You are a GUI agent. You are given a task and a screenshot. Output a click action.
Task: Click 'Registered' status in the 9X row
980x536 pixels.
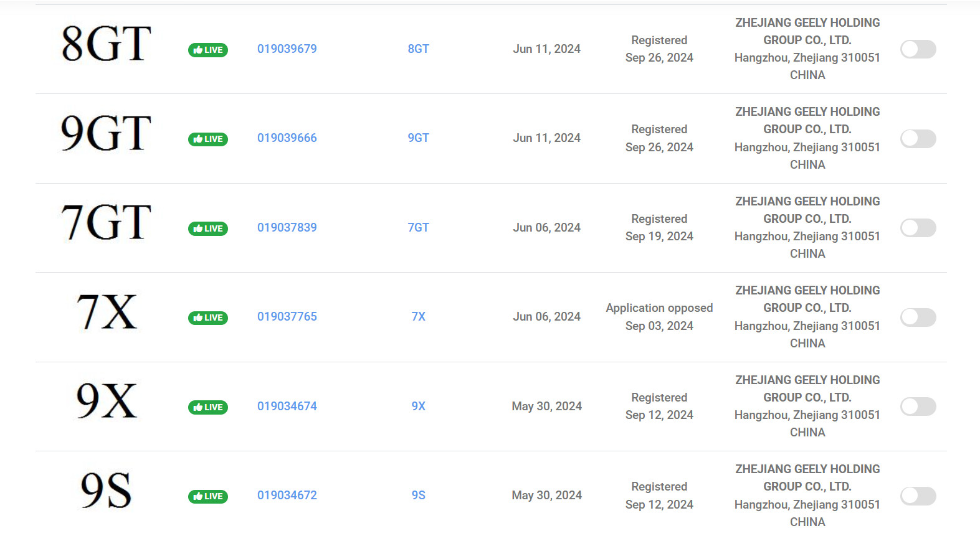659,397
